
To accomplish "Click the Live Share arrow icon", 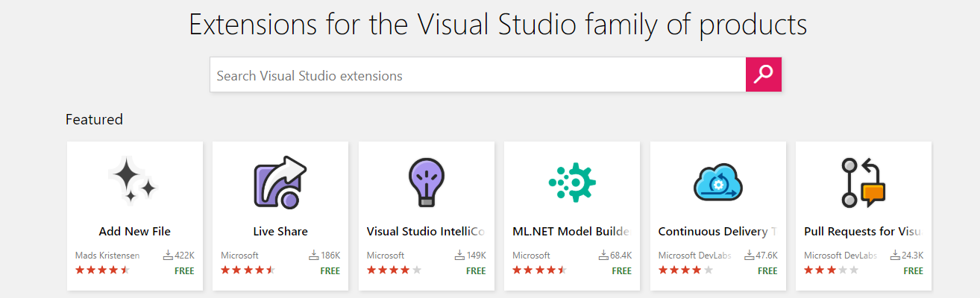I will coord(280,183).
